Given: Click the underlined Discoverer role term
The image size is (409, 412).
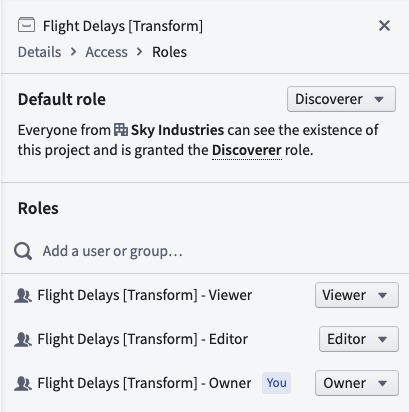Looking at the screenshot, I should pyautogui.click(x=247, y=150).
